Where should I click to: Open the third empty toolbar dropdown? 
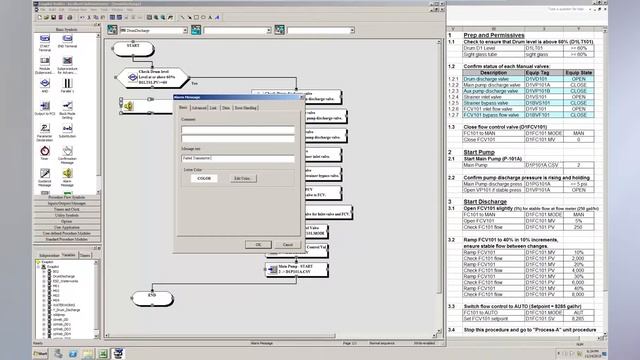(352, 31)
